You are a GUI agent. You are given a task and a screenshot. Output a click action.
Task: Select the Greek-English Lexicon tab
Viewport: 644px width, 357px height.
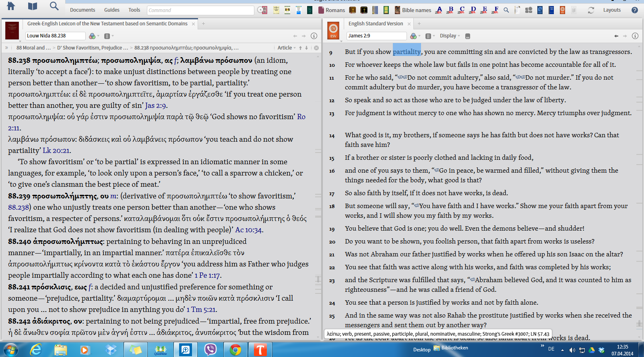tap(107, 24)
